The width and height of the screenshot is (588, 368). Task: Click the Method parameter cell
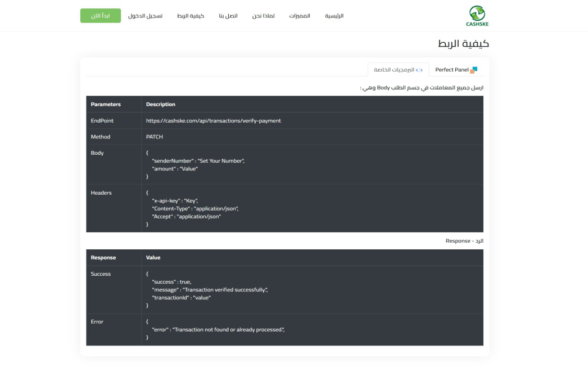114,137
